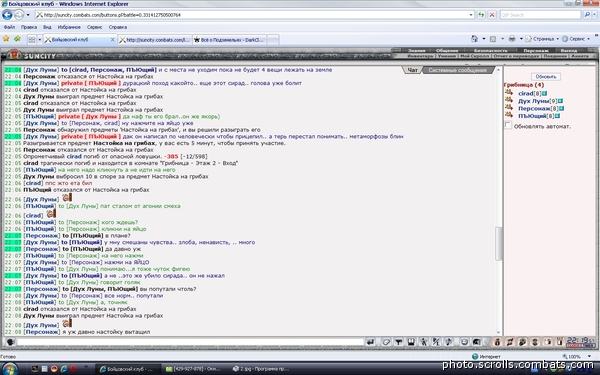Screen dimensions: 600x375
Task: Toggle the Обновлять автомат. checkbox
Action: pyautogui.click(x=508, y=125)
